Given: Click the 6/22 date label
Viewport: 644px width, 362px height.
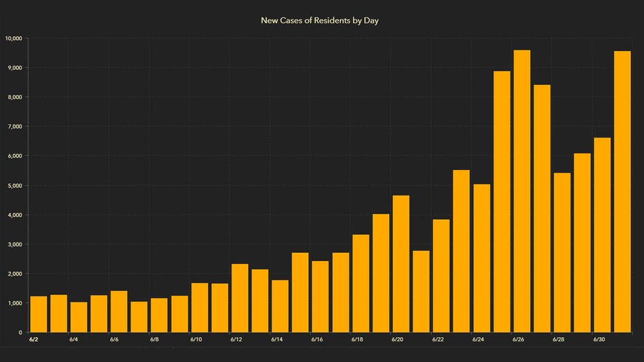Looking at the screenshot, I should point(438,339).
